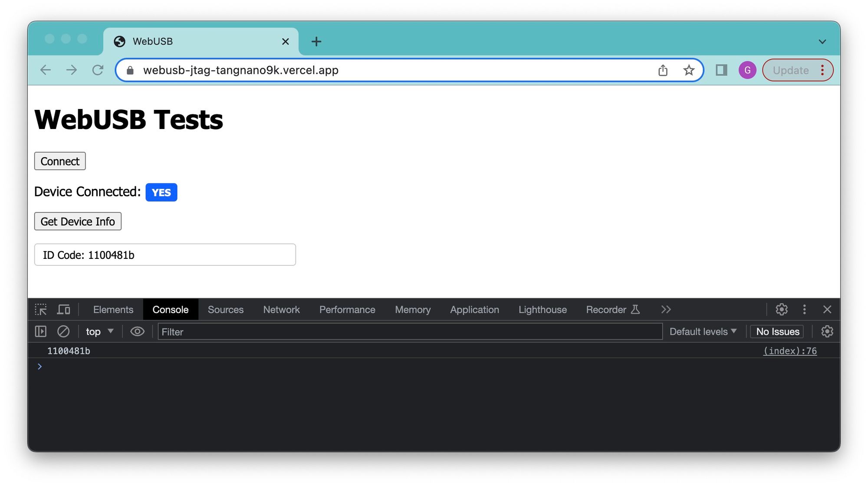The width and height of the screenshot is (868, 486).
Task: Open the Default levels dropdown
Action: (703, 332)
